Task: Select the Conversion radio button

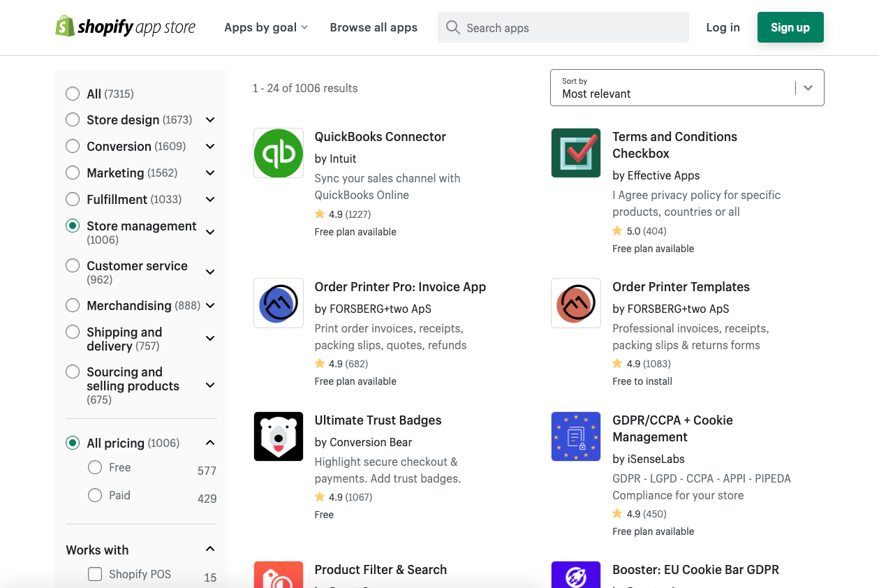Action: [x=73, y=146]
